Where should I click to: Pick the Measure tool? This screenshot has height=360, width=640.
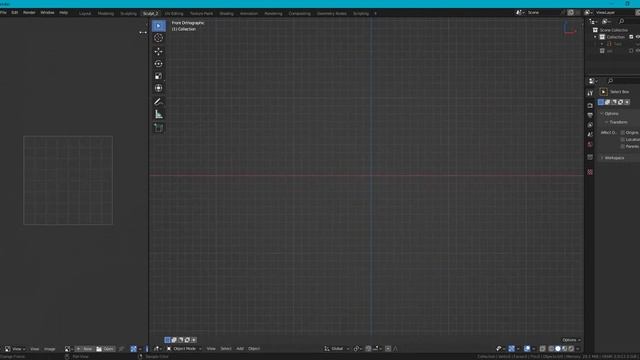tap(159, 115)
